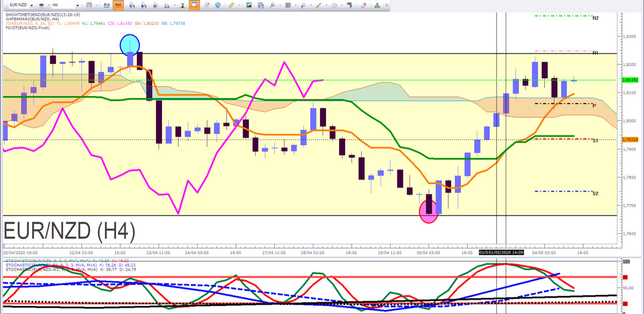Open the toolbar overflow options arrow
The width and height of the screenshot is (644, 314).
(x=387, y=5)
